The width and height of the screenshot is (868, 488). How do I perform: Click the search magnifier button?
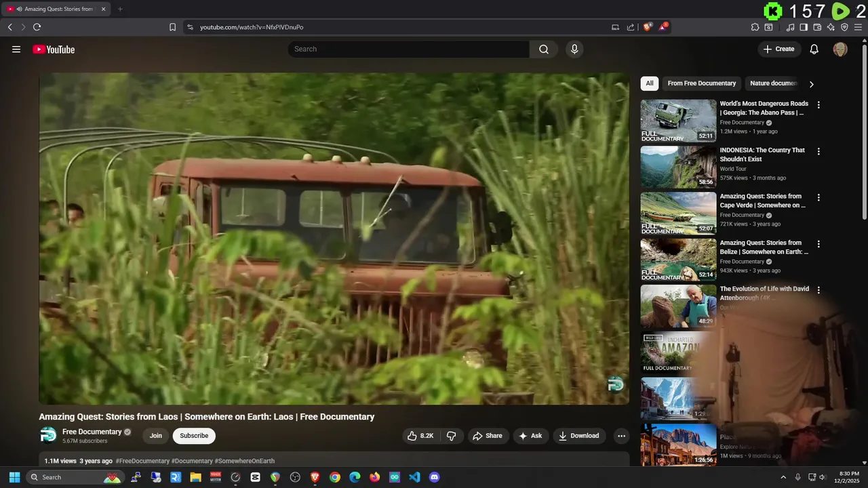(544, 49)
